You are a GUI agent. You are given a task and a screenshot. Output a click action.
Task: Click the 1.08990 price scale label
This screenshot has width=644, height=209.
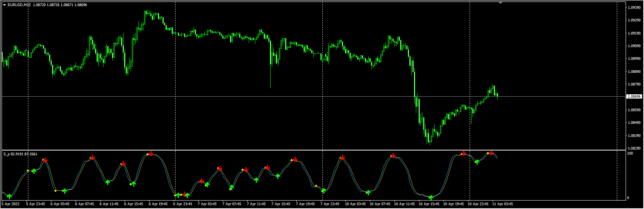tap(634, 59)
